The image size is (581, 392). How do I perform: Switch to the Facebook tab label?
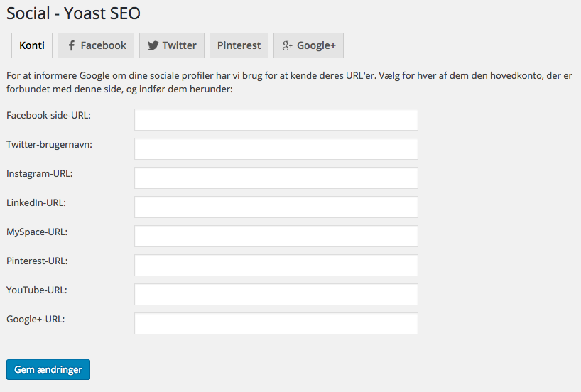(104, 45)
